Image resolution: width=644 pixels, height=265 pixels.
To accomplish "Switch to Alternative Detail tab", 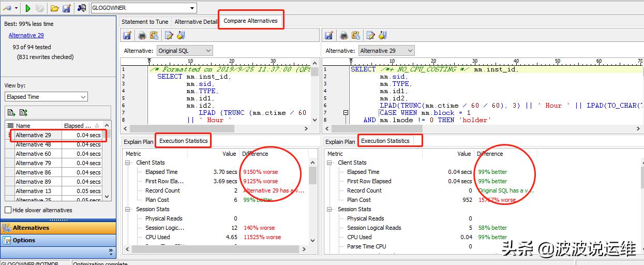I will pyautogui.click(x=196, y=22).
